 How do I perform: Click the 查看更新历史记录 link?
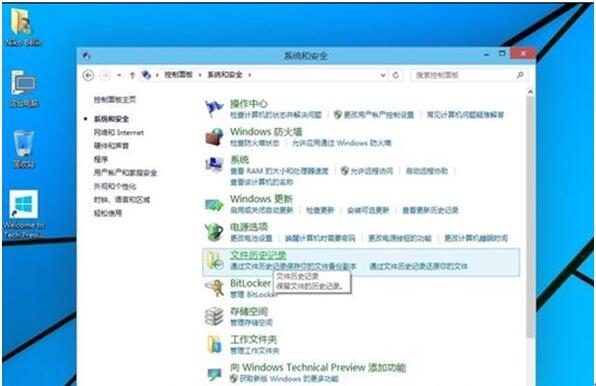click(430, 210)
